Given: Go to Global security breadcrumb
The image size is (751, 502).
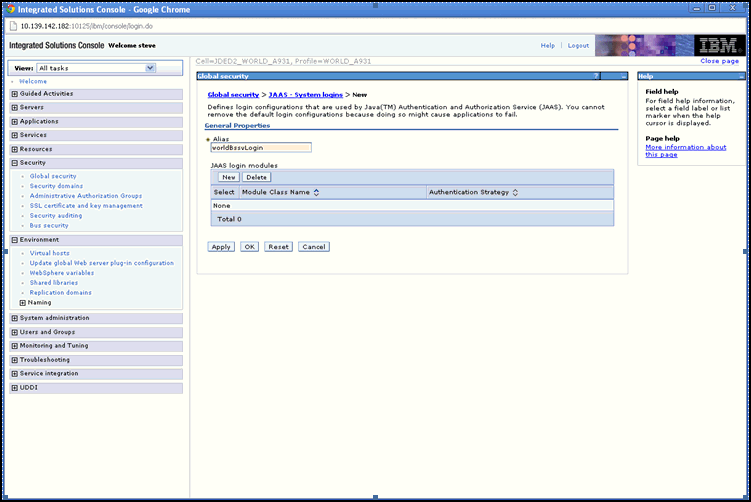Looking at the screenshot, I should click(x=233, y=95).
